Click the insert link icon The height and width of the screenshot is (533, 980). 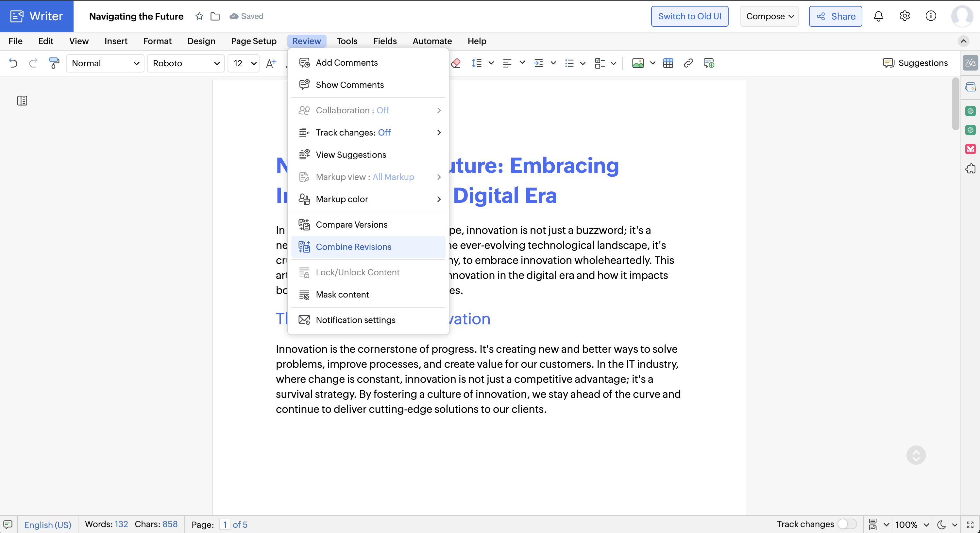tap(688, 63)
